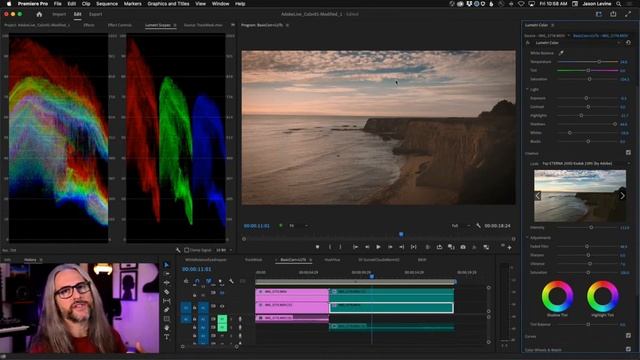Toggle V2 track output eye

[x=222, y=293]
